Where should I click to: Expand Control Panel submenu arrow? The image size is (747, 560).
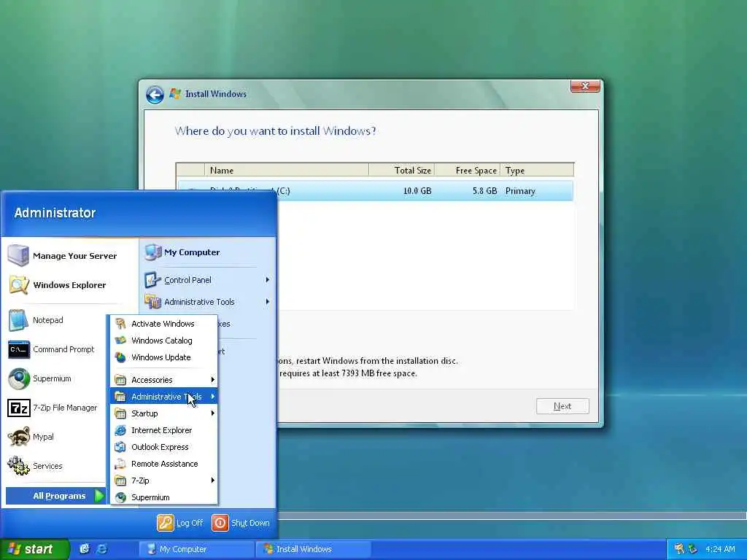[x=268, y=280]
